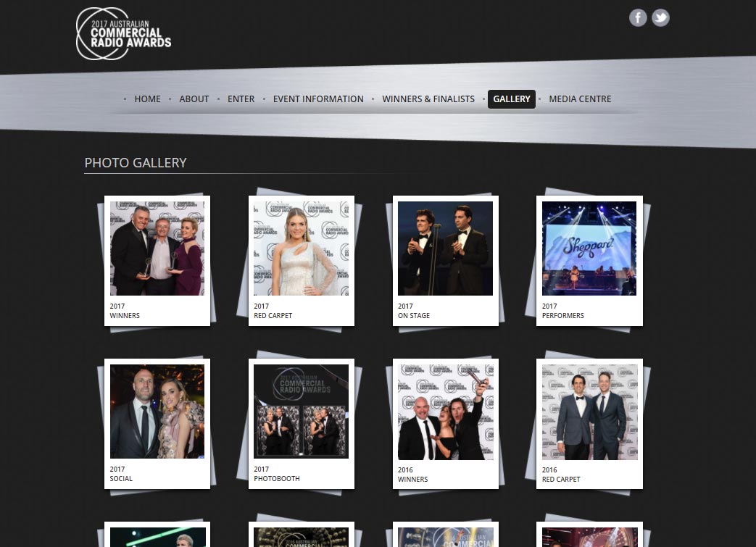
Task: Click the highlighted GALLERY tab
Action: click(x=512, y=99)
